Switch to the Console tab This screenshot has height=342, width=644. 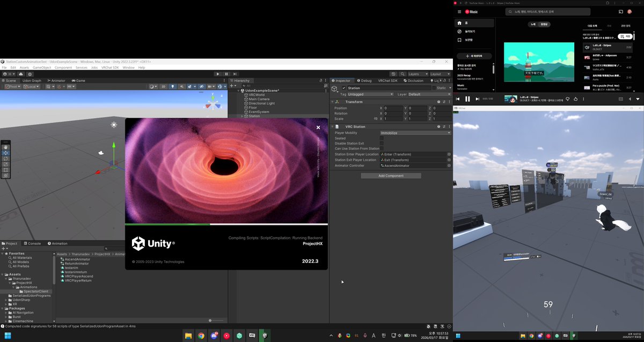(32, 243)
